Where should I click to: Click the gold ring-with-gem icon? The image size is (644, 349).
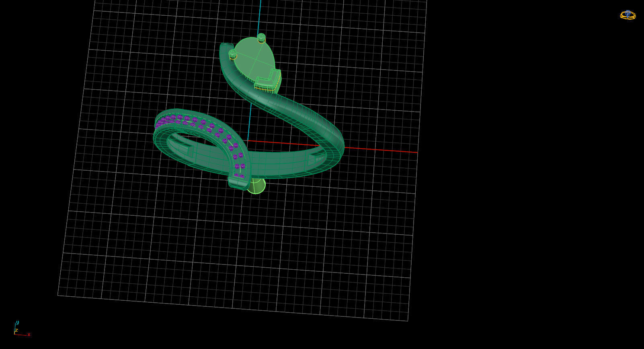pyautogui.click(x=628, y=15)
